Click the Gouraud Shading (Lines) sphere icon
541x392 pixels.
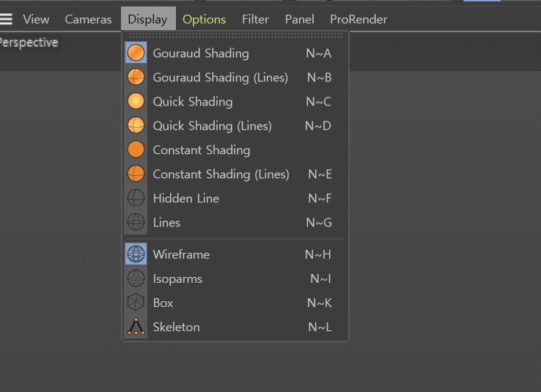click(x=136, y=77)
